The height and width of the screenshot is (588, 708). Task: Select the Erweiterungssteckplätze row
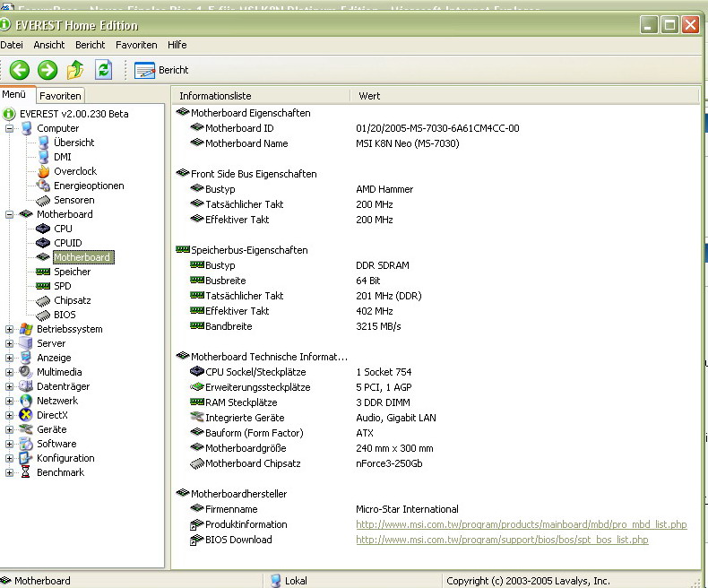point(436,387)
